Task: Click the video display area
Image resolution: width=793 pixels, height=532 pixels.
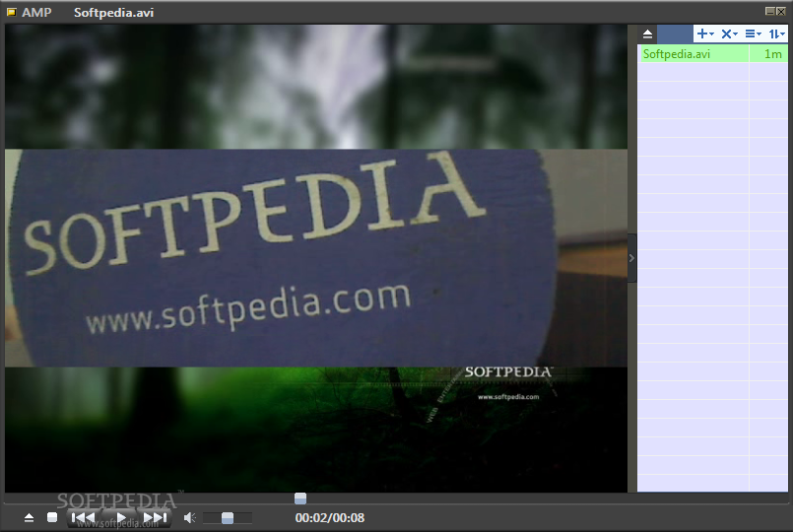Action: [316, 258]
